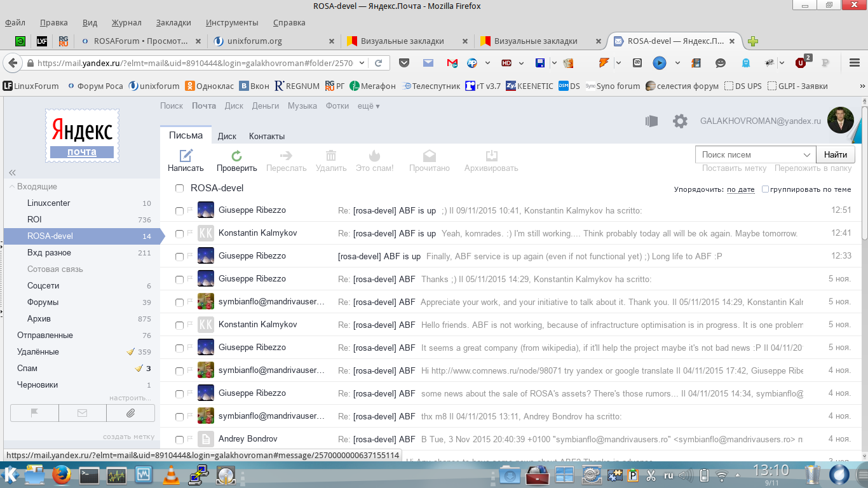Switch to the Диск tab

point(227,136)
